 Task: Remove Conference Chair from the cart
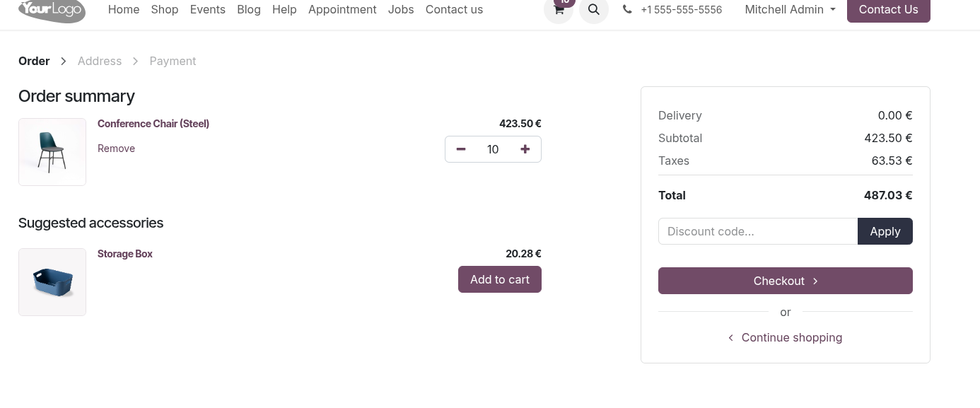[x=116, y=148]
